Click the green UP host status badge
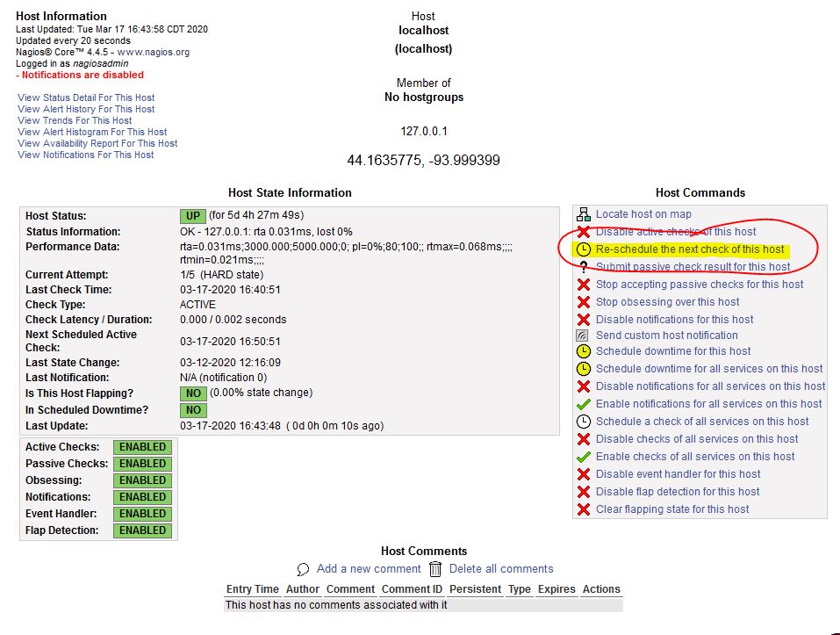840x635 pixels. (x=192, y=216)
